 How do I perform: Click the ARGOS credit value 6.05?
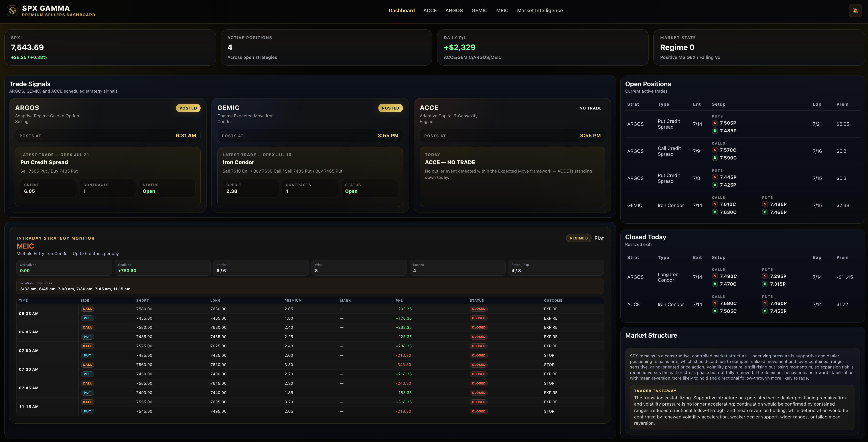[29, 191]
